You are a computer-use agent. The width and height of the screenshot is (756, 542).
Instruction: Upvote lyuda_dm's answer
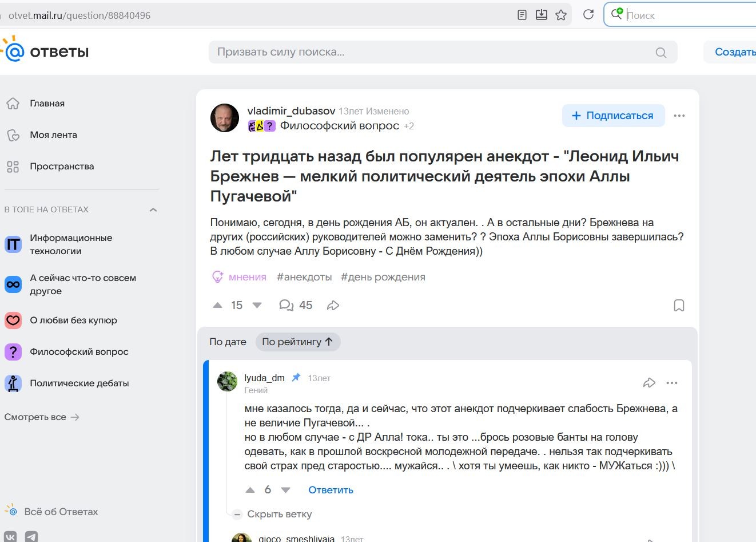(250, 490)
